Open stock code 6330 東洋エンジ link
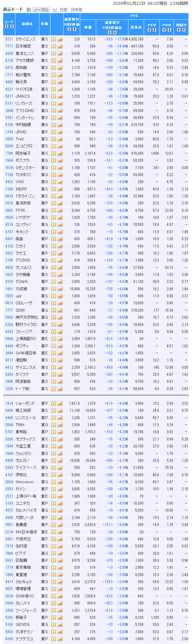Screen dimensions: 192x644 click(9, 54)
